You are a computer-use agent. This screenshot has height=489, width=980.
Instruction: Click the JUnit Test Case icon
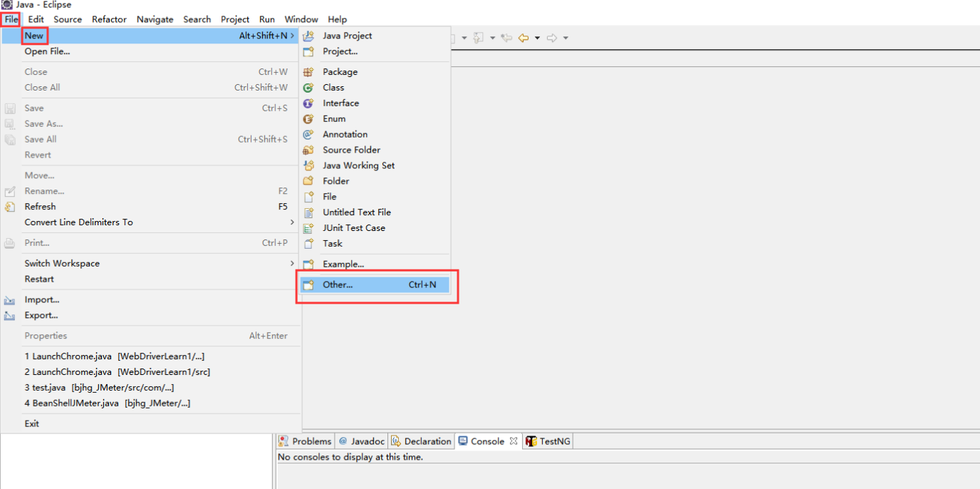(x=308, y=228)
